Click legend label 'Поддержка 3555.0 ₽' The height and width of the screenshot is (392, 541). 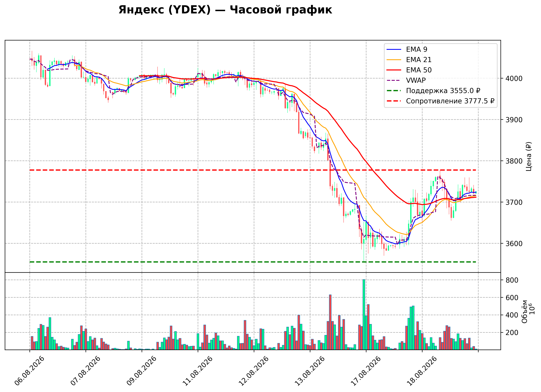click(x=443, y=91)
